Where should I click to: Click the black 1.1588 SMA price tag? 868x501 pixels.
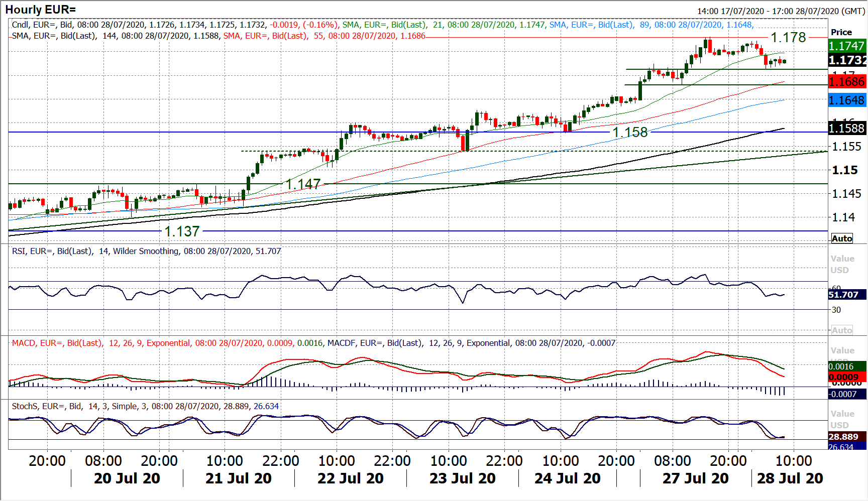[x=847, y=129]
